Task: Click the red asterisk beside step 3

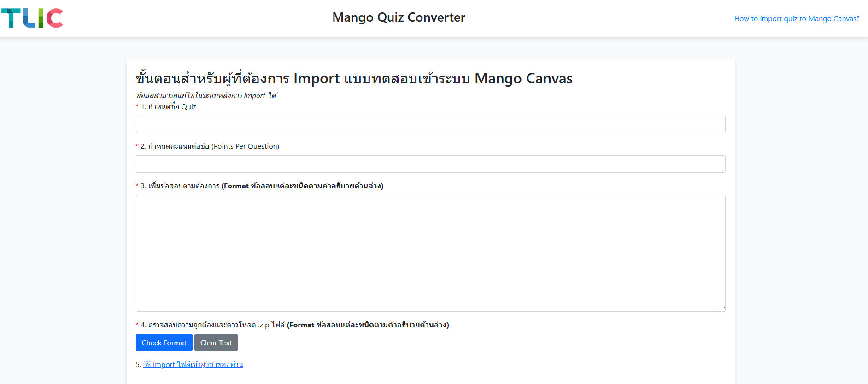Action: point(137,186)
